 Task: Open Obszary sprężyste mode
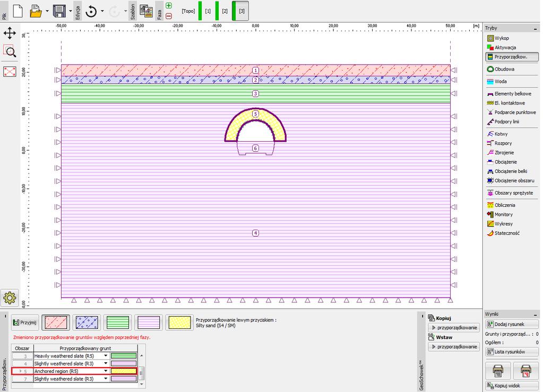pos(512,193)
